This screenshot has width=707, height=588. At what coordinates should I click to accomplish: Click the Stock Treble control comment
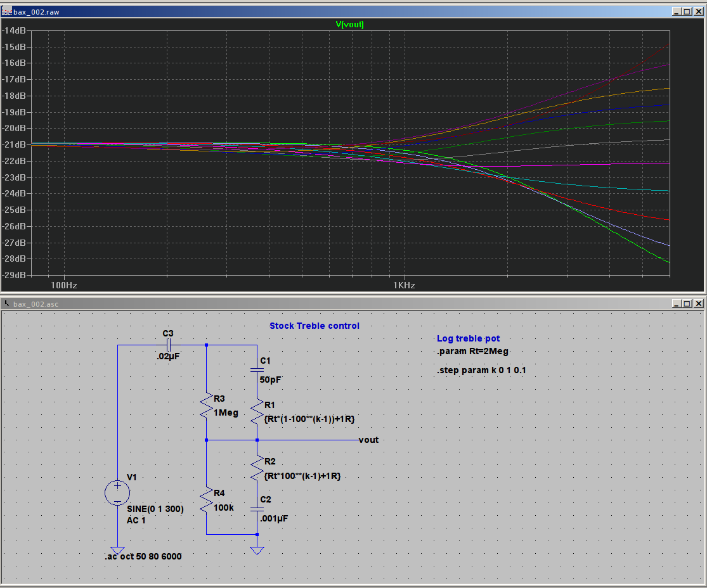[x=315, y=326]
